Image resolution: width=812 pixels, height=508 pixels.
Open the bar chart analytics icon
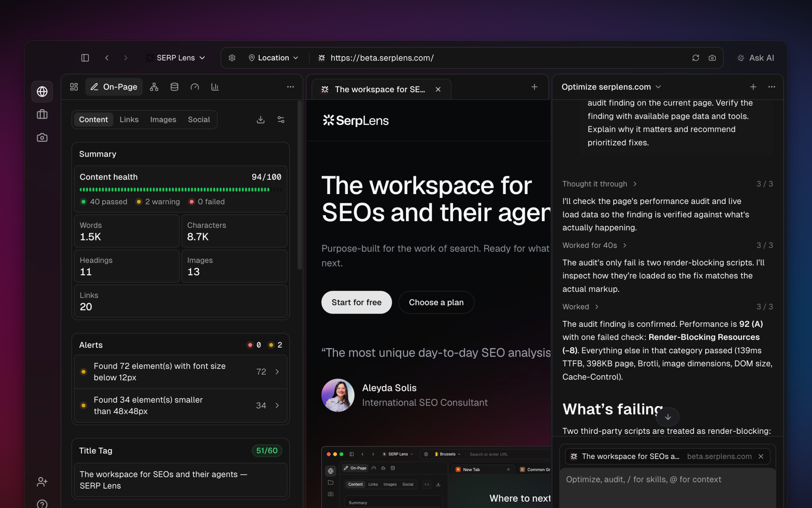point(215,87)
